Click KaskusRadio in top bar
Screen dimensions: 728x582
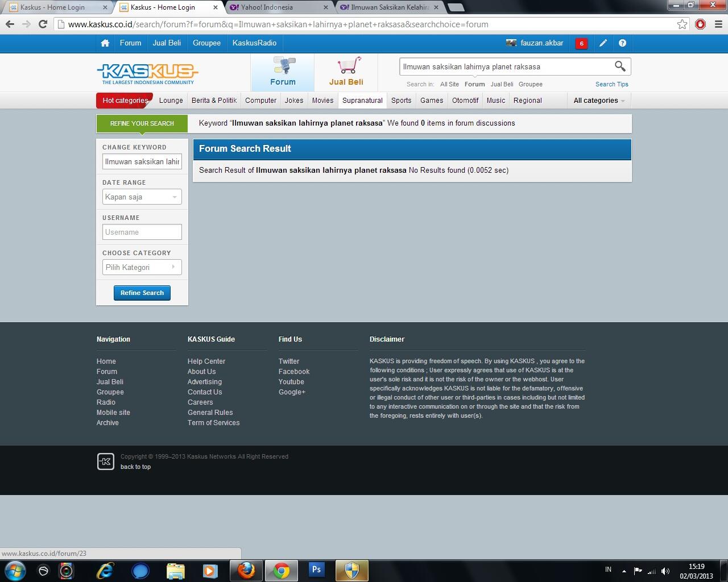(254, 43)
